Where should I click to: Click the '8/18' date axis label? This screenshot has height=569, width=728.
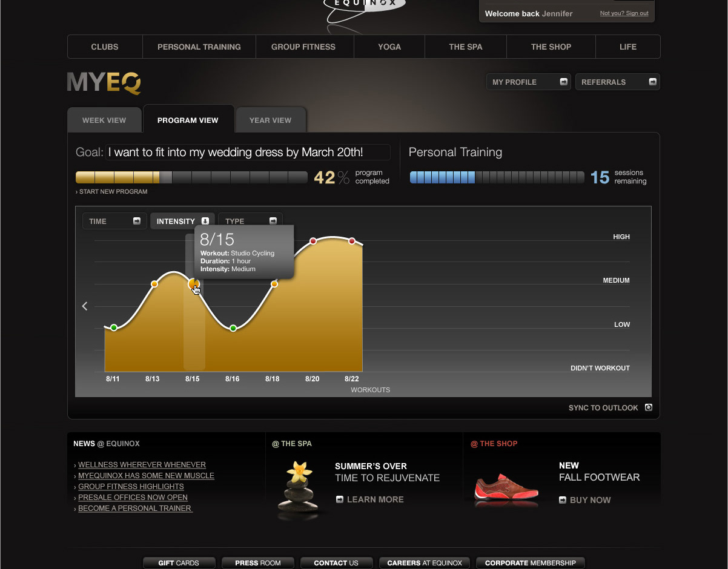pos(273,379)
